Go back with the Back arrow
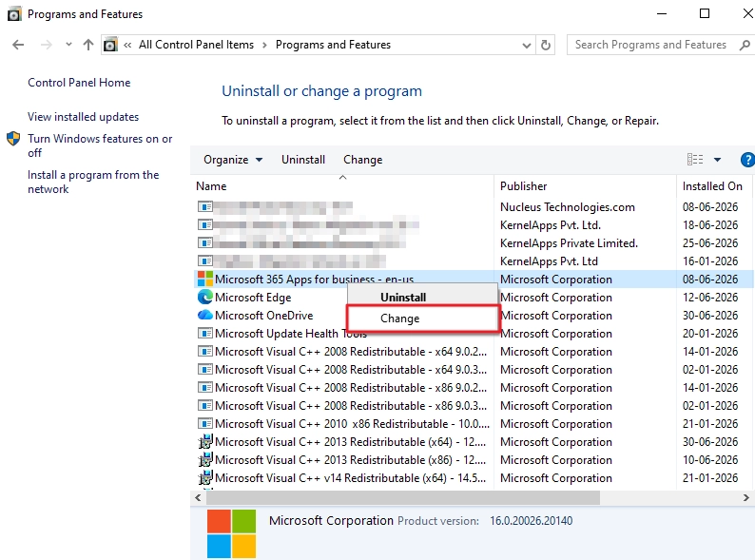Screen dimensions: 755x560 pos(18,45)
